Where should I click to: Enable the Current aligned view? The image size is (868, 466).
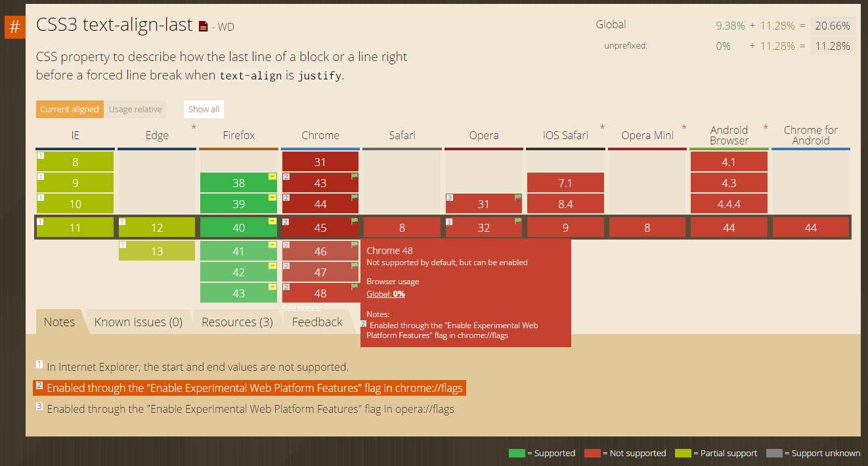(x=69, y=110)
